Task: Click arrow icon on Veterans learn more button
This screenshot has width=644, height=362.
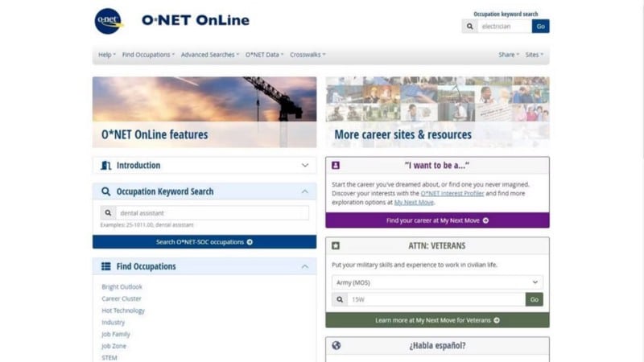Action: [497, 320]
